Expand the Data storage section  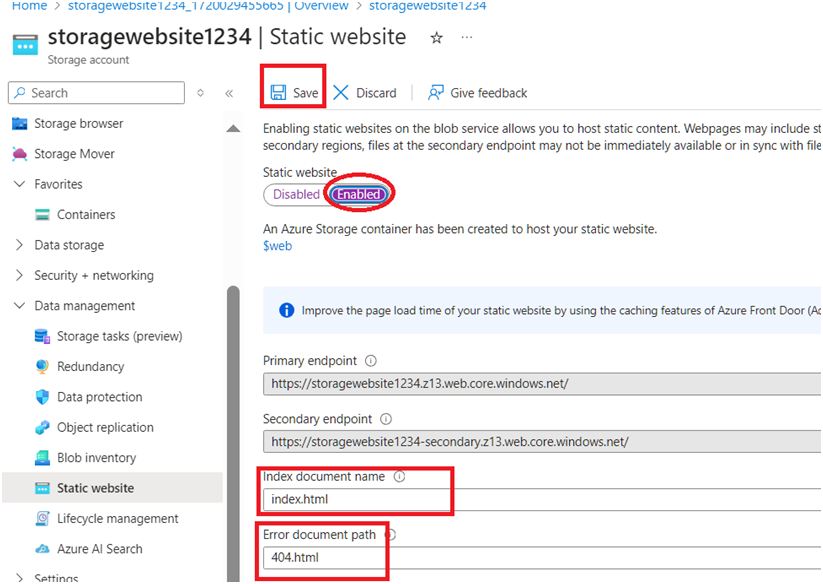(x=19, y=245)
